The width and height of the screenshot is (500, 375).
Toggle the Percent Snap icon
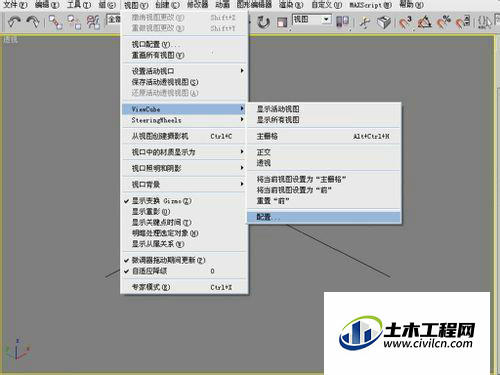pyautogui.click(x=444, y=22)
